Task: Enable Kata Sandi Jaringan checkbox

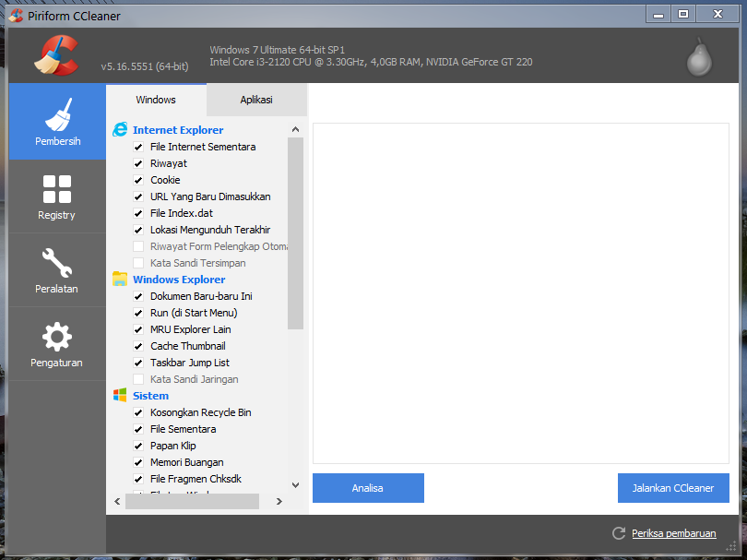Action: pos(138,379)
